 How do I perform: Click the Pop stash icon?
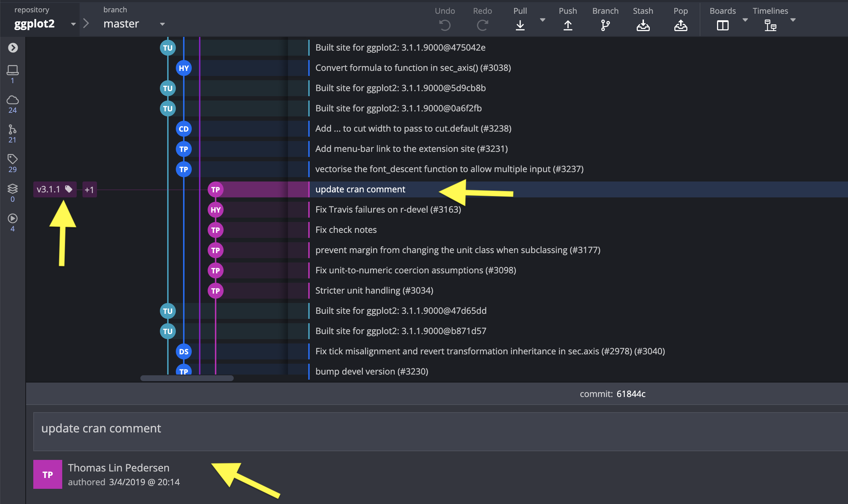pyautogui.click(x=680, y=25)
